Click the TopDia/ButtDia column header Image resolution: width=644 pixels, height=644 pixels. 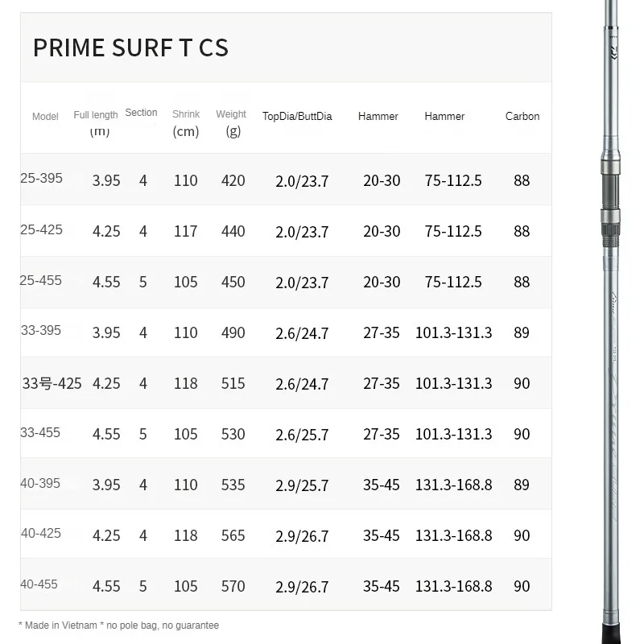[x=297, y=117]
